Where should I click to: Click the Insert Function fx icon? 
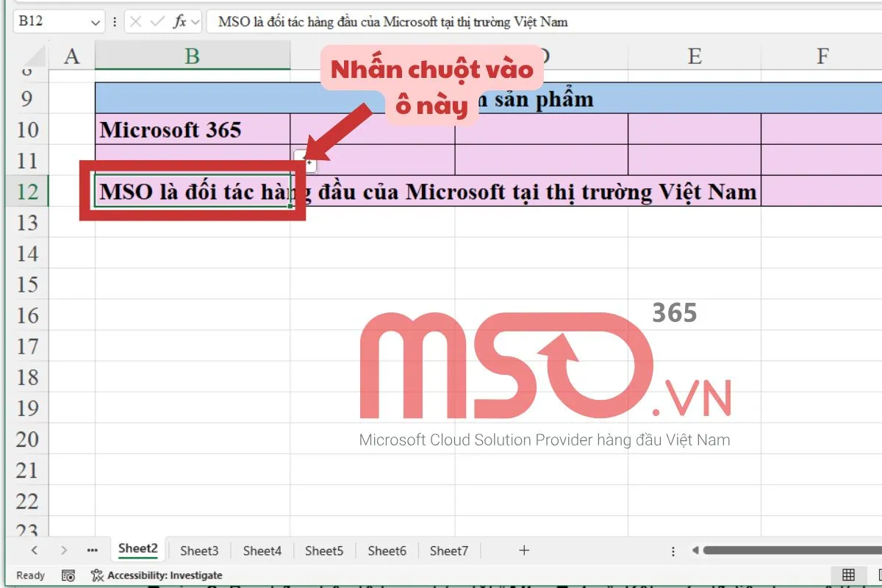coord(179,22)
